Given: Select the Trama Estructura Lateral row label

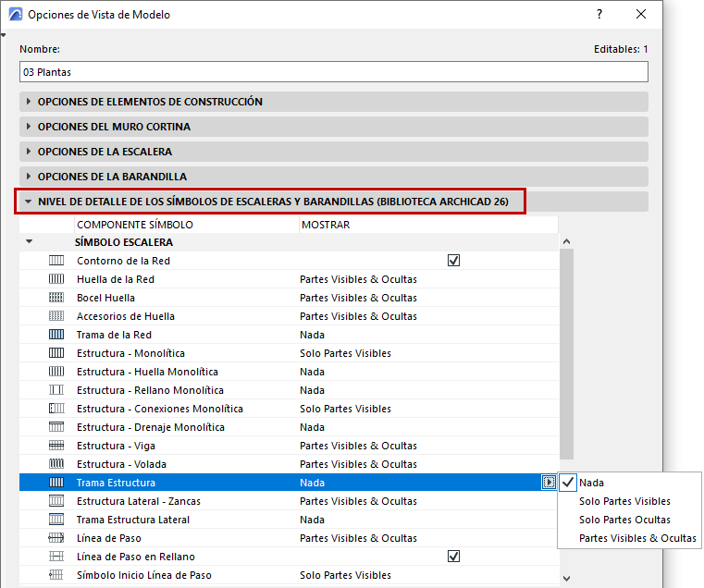Looking at the screenshot, I should tap(133, 520).
